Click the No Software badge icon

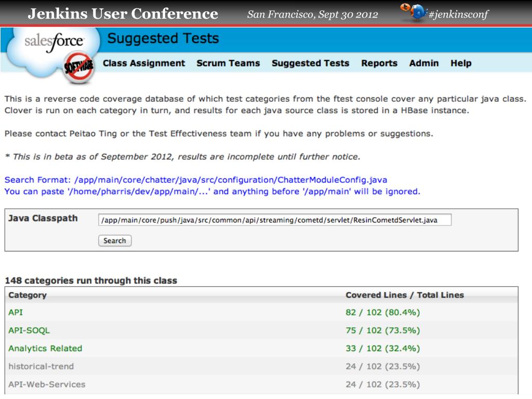pos(79,67)
